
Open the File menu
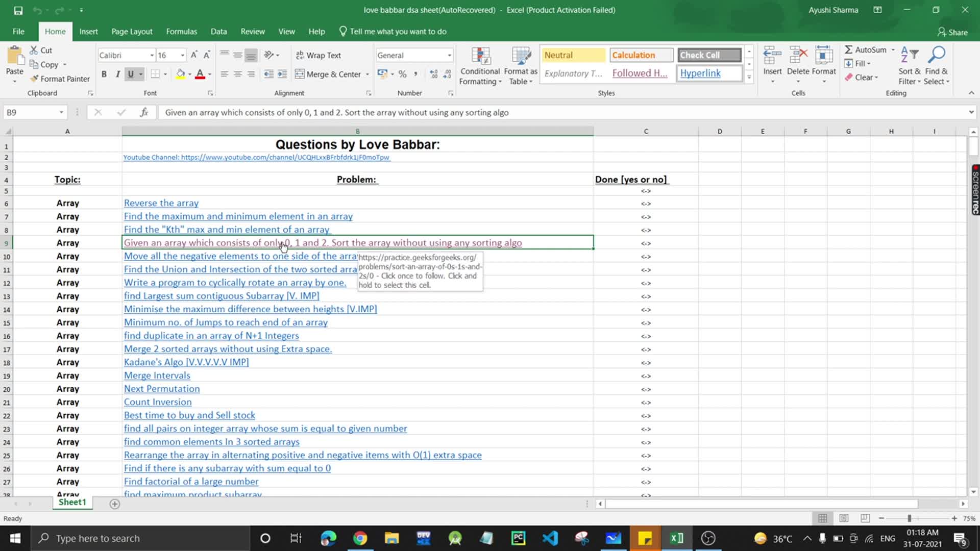18,32
